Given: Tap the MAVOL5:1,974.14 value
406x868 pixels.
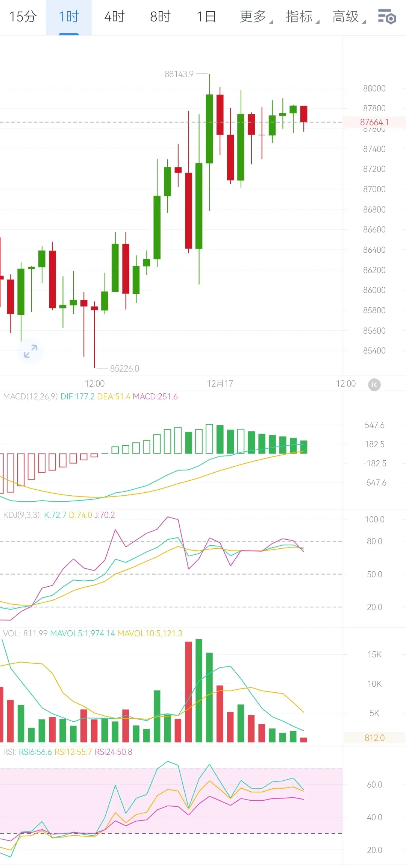Looking at the screenshot, I should [82, 633].
